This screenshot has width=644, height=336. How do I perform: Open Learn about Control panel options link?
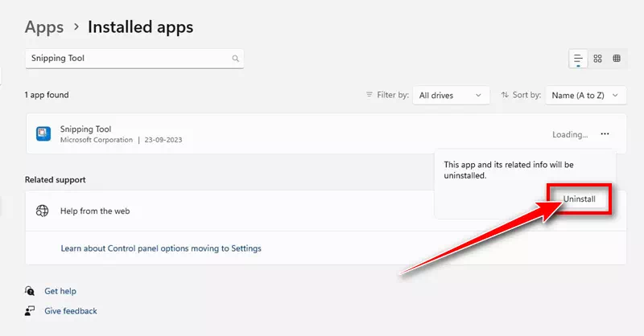click(x=161, y=248)
